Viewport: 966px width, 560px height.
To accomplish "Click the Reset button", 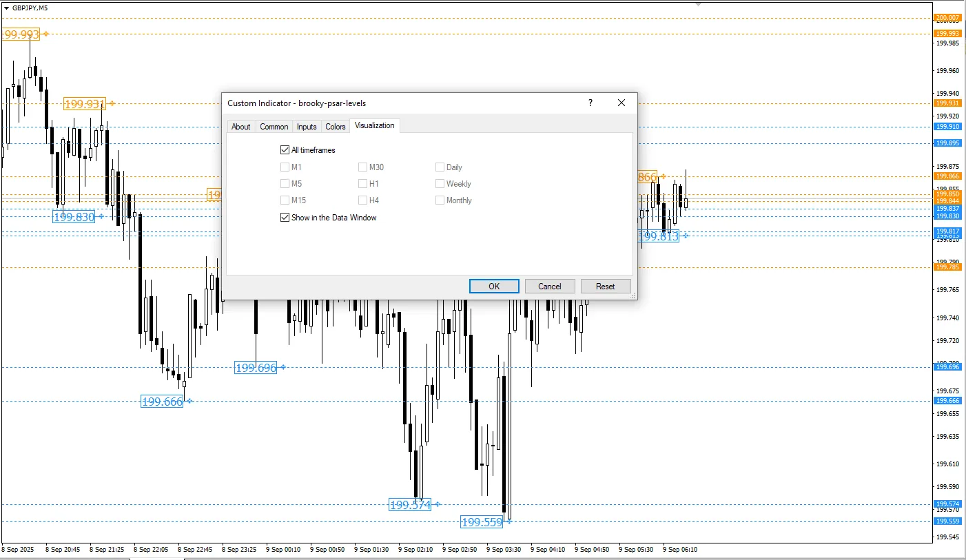I will [x=606, y=286].
